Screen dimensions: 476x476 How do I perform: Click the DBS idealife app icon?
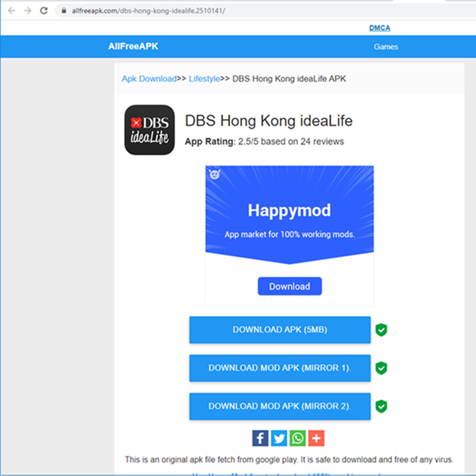point(149,130)
